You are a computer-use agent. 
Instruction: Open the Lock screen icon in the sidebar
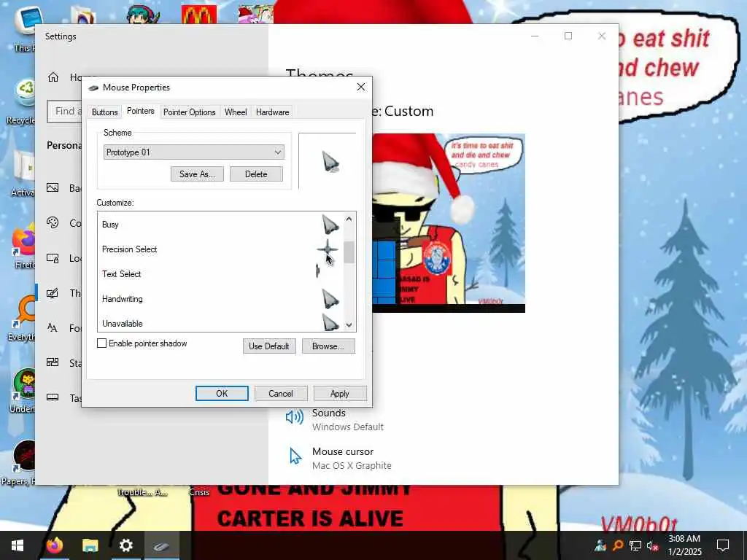[x=53, y=258]
